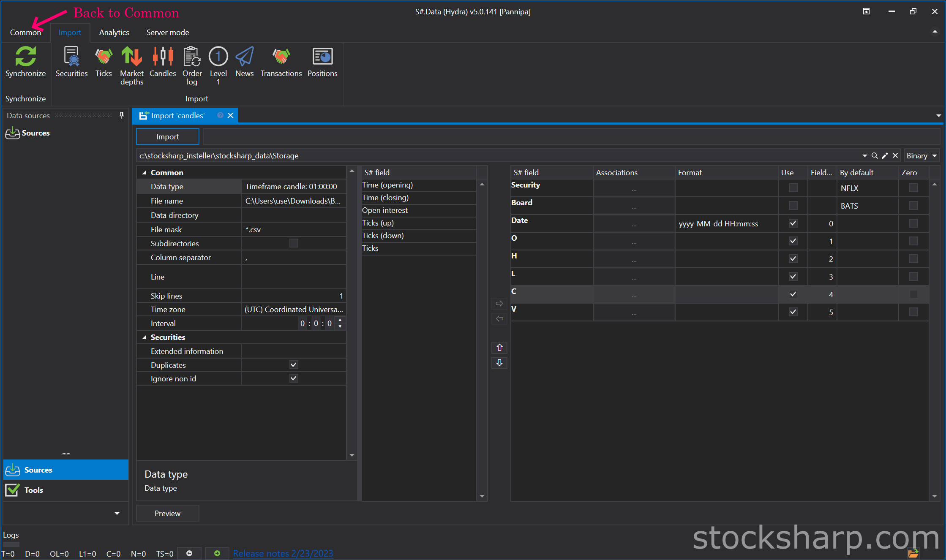The height and width of the screenshot is (560, 946).
Task: Open the Binary format dropdown
Action: (921, 156)
